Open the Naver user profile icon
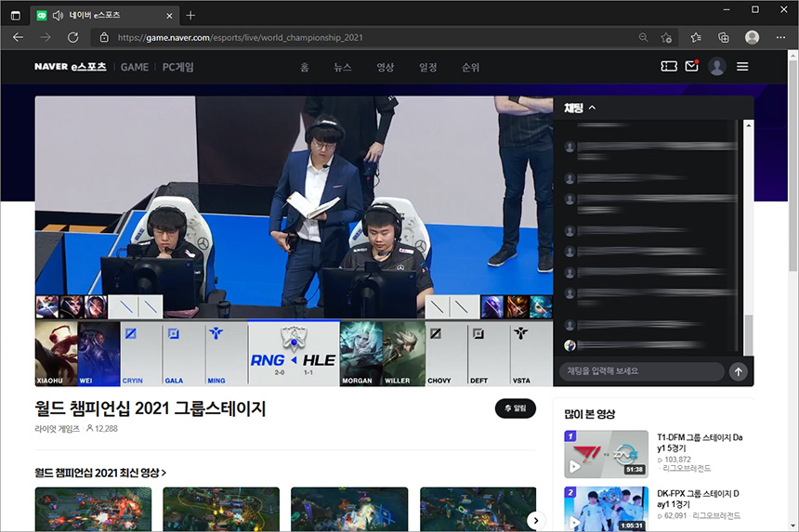Screen dimensions: 799x532 [x=717, y=67]
